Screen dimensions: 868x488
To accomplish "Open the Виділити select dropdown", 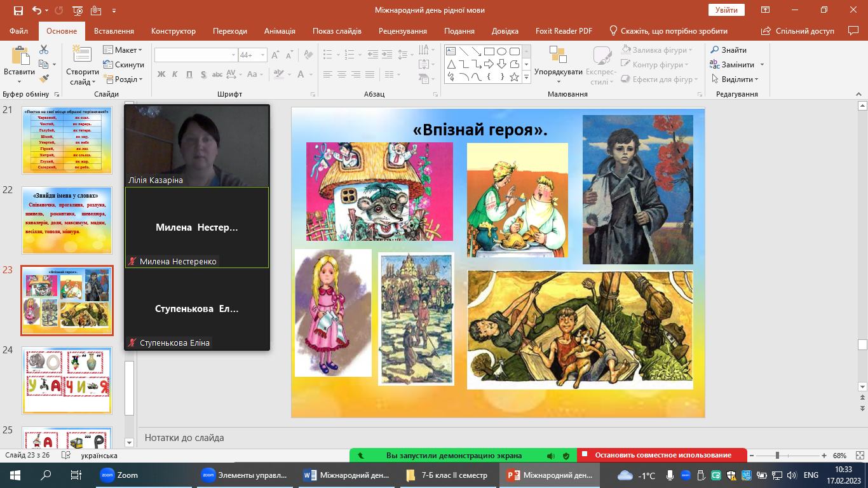I will pyautogui.click(x=735, y=79).
